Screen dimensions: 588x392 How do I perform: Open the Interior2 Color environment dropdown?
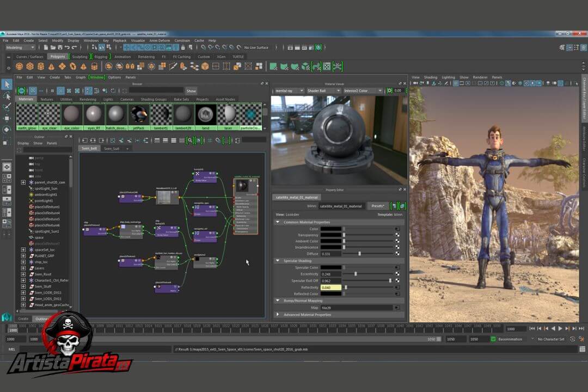[363, 91]
